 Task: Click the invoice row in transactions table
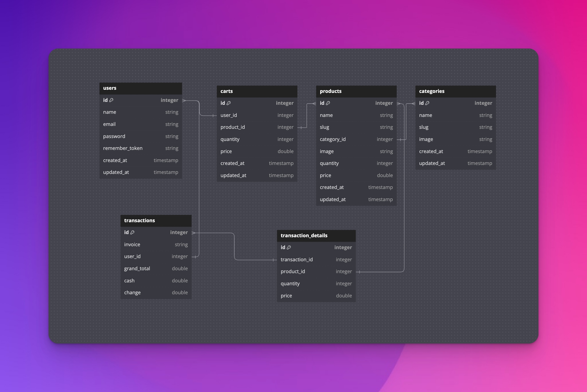[x=132, y=245]
